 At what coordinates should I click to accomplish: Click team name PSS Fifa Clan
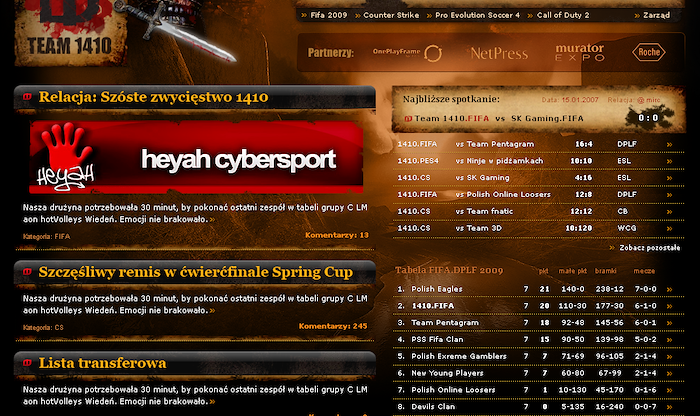[x=437, y=340]
